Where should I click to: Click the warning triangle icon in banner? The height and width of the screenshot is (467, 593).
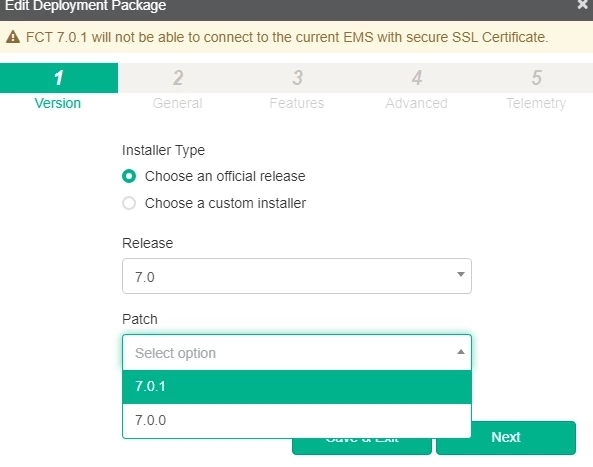pos(13,37)
